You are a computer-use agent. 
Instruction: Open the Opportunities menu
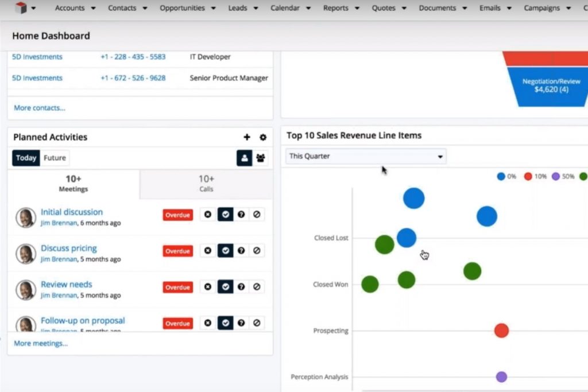[x=183, y=8]
